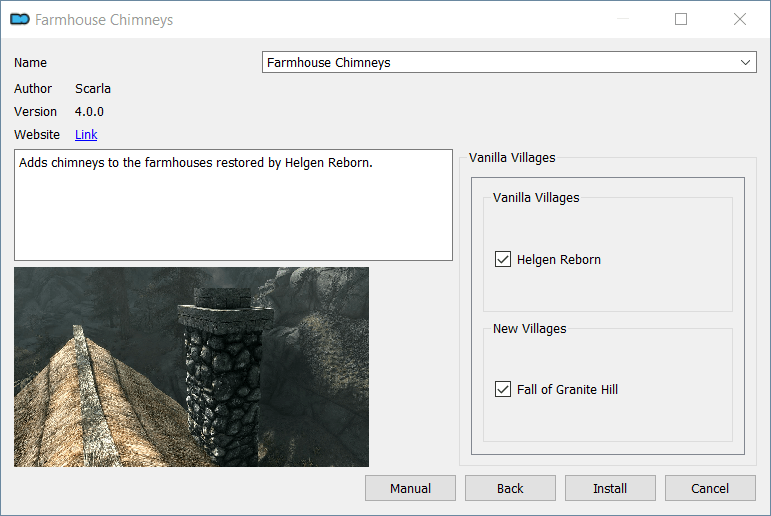The height and width of the screenshot is (516, 771).
Task: Click the Install button
Action: 610,488
